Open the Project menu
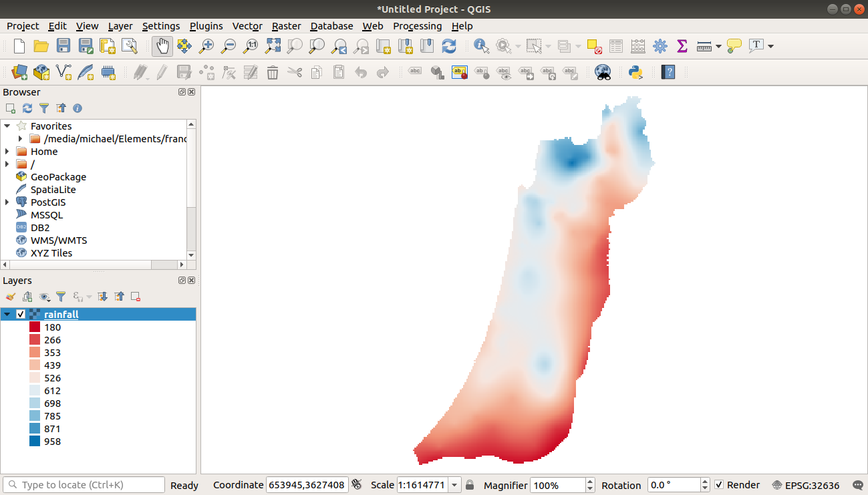This screenshot has height=495, width=868. pos(23,26)
